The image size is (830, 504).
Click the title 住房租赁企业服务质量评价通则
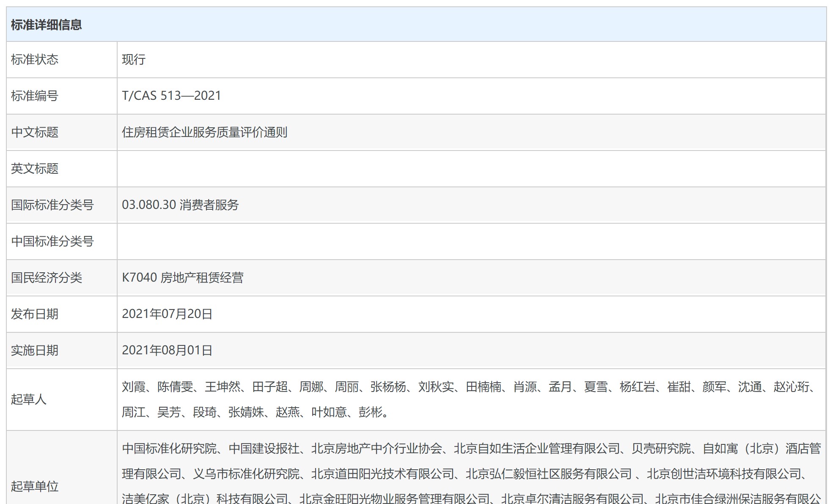[204, 132]
